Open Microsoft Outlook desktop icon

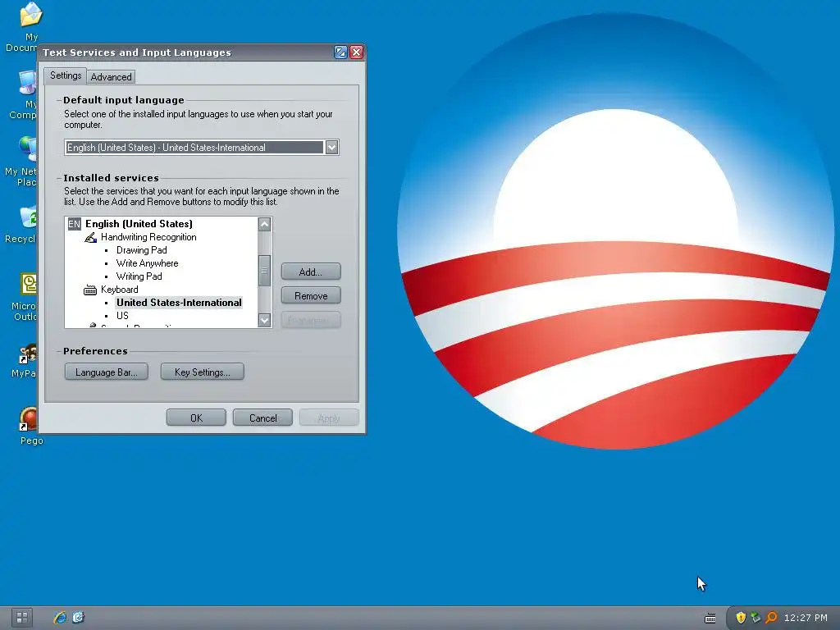coord(25,297)
